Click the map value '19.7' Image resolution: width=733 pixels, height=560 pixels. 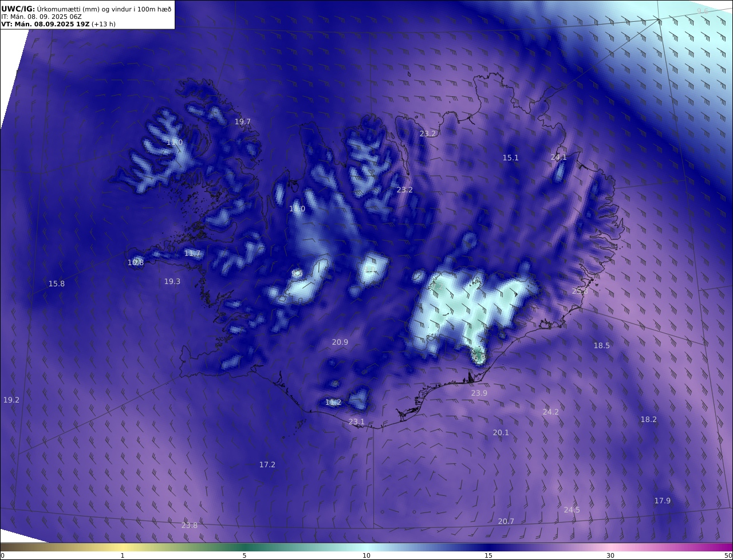coord(243,121)
